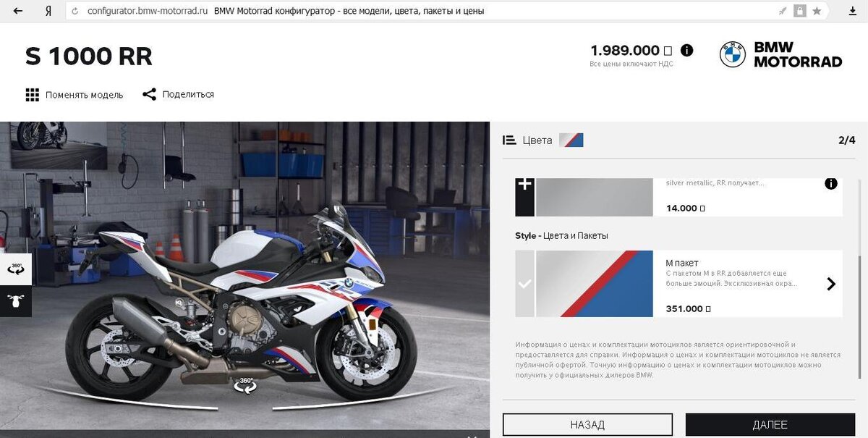Click the price info icon near 1.989.000
Screen dimensions: 868x438
tap(686, 51)
